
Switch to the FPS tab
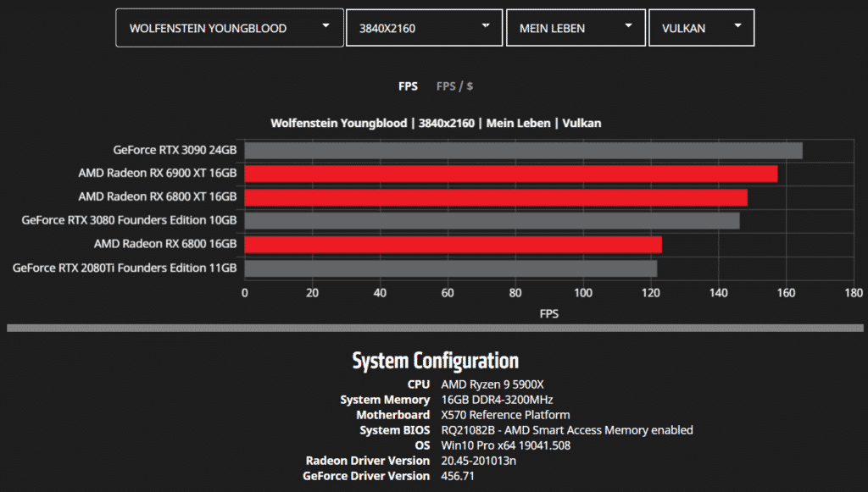point(408,86)
